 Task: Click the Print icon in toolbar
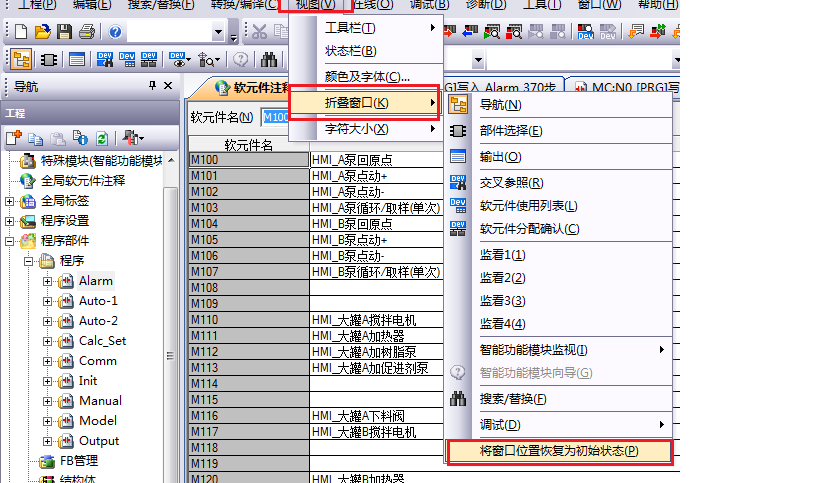coord(86,33)
